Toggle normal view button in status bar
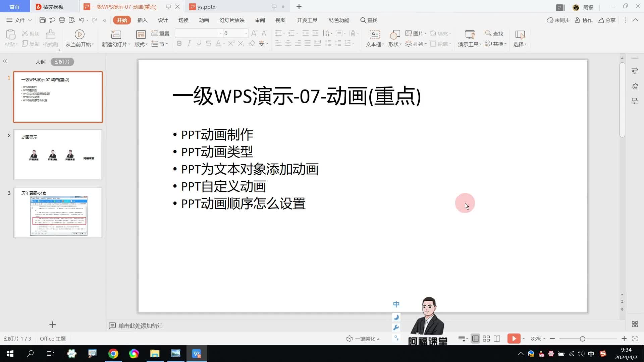The height and width of the screenshot is (362, 644). (475, 339)
